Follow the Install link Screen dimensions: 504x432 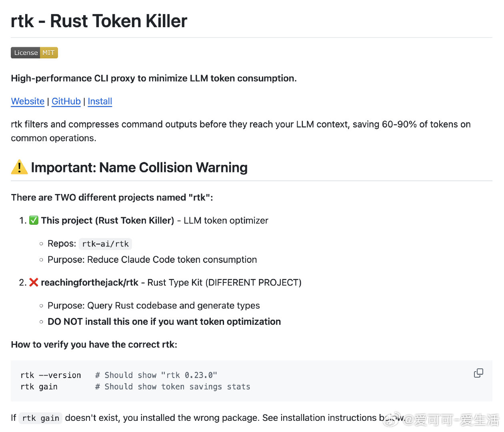coord(100,101)
